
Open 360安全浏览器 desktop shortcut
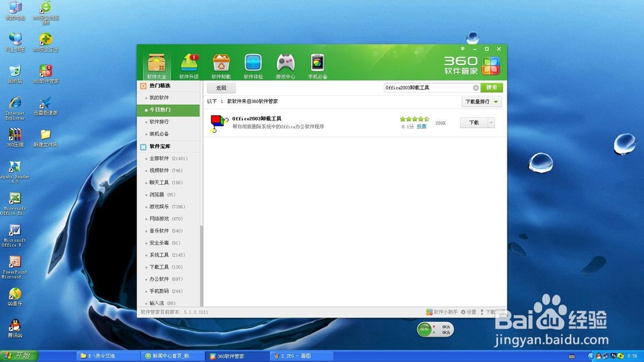point(46,13)
